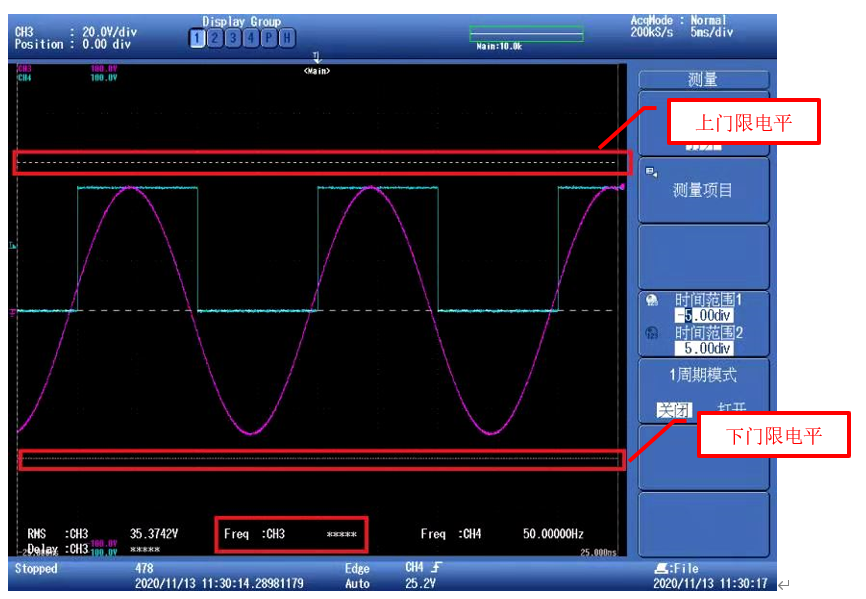Select Display Group 1 button
The height and width of the screenshot is (599, 866).
(x=198, y=38)
